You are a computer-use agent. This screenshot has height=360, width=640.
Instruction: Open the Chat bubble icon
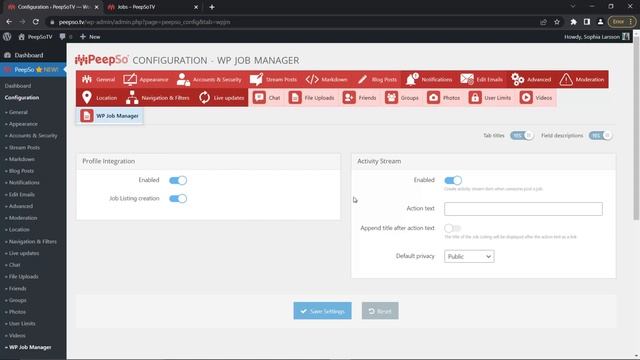pyautogui.click(x=259, y=98)
